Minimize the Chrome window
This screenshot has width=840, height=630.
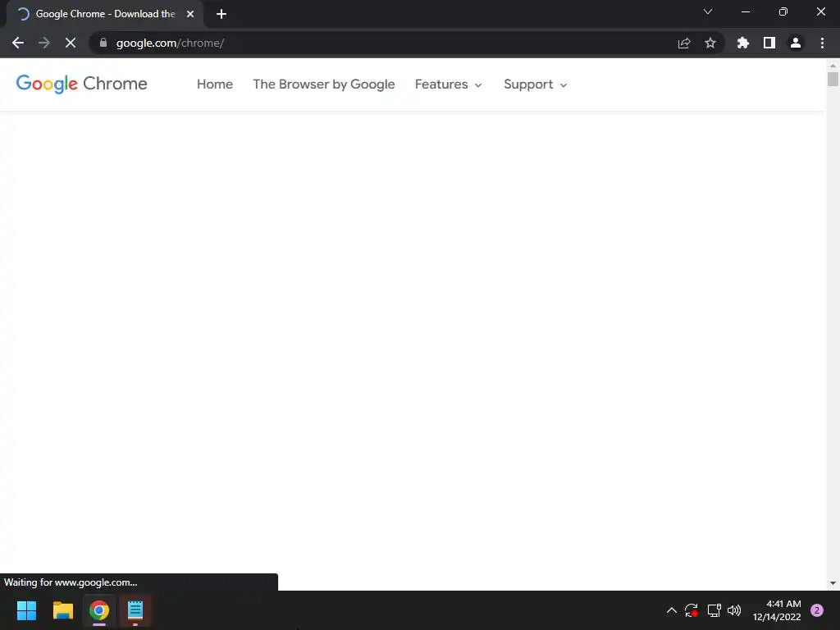[x=746, y=11]
